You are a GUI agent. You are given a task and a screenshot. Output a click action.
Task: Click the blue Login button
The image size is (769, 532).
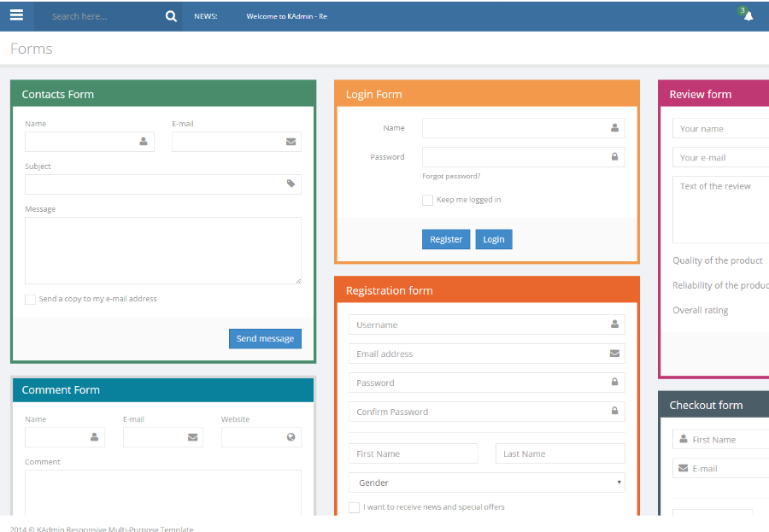[x=494, y=240]
